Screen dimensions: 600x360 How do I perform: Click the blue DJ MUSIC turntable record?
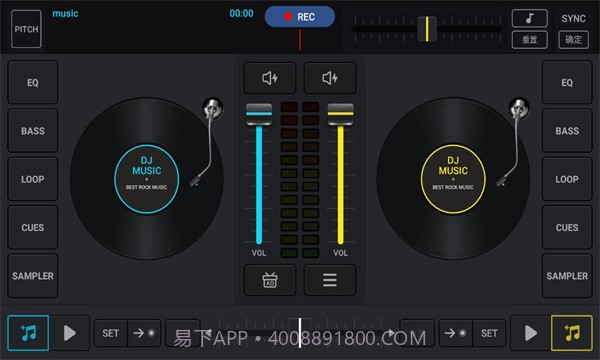[147, 179]
